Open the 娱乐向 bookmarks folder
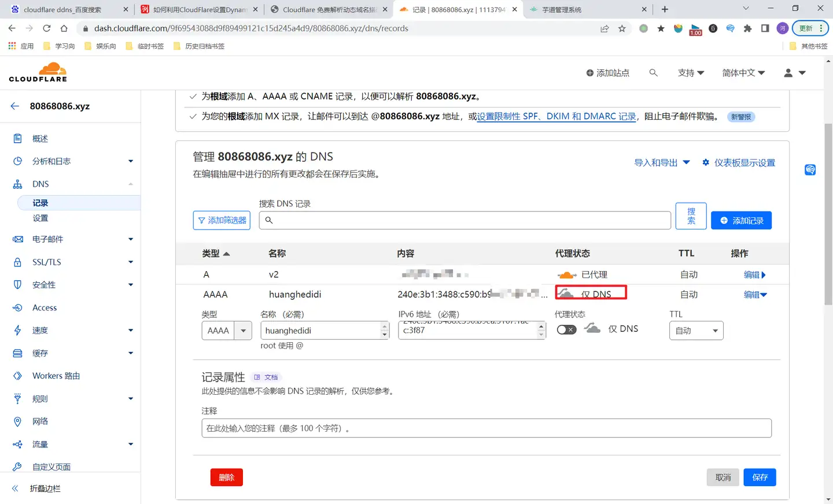833x504 pixels. click(100, 46)
